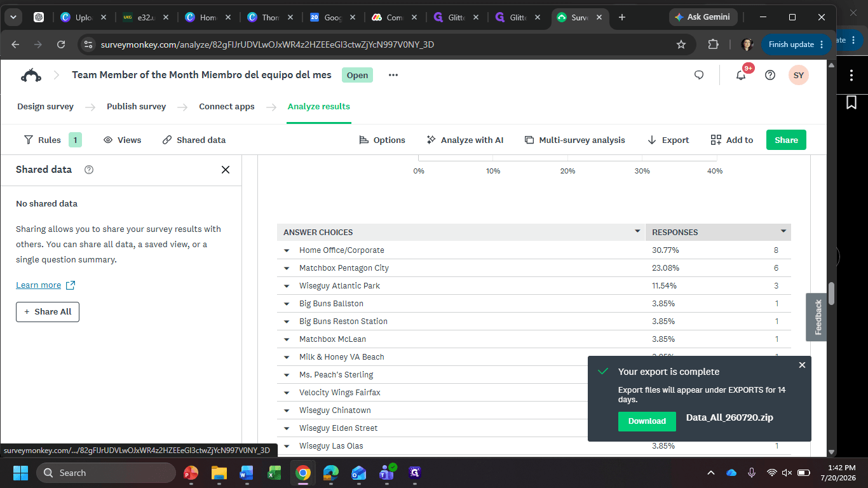Click the Windows taskbar Search box
Screen dimensions: 868x488
[106, 473]
